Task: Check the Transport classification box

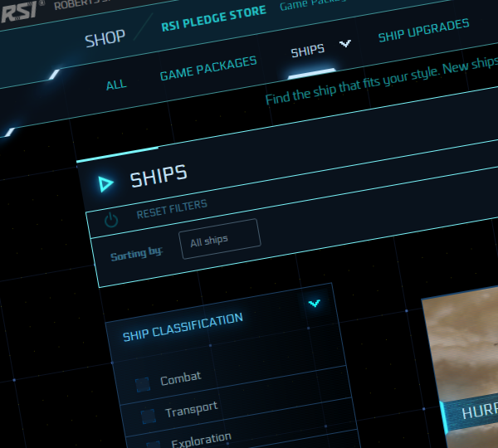Action: (148, 416)
